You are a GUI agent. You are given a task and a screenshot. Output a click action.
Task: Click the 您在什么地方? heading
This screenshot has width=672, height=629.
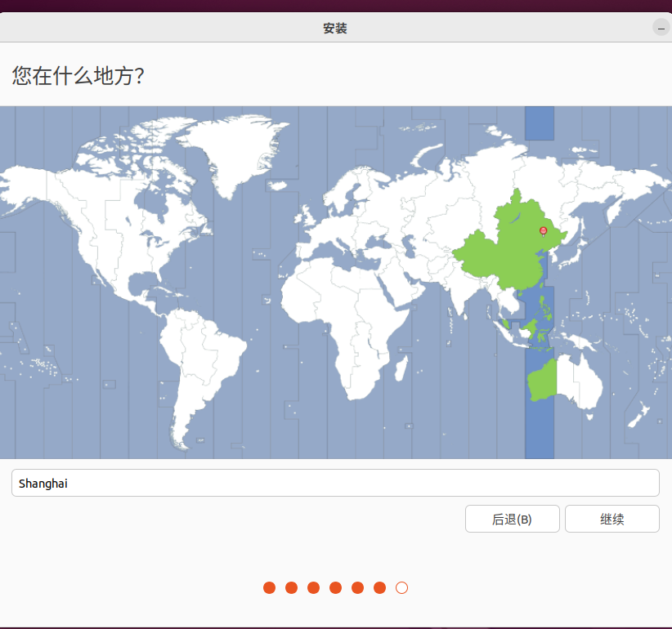point(78,76)
